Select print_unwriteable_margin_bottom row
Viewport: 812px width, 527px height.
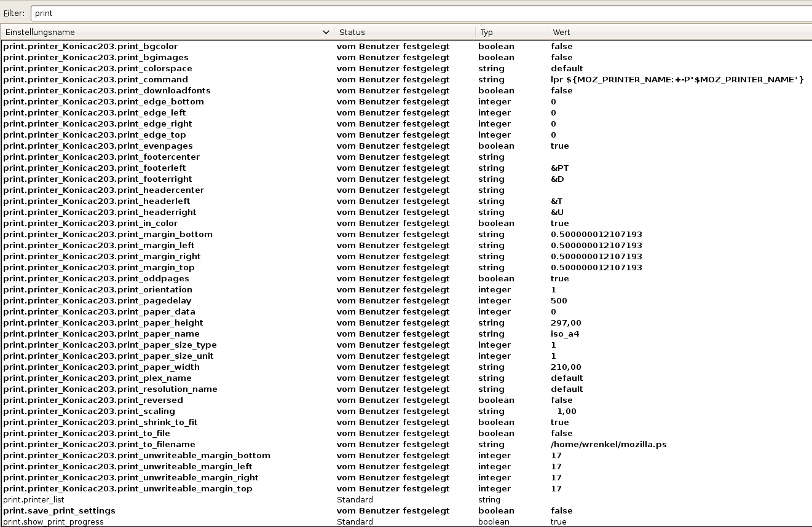click(x=136, y=456)
